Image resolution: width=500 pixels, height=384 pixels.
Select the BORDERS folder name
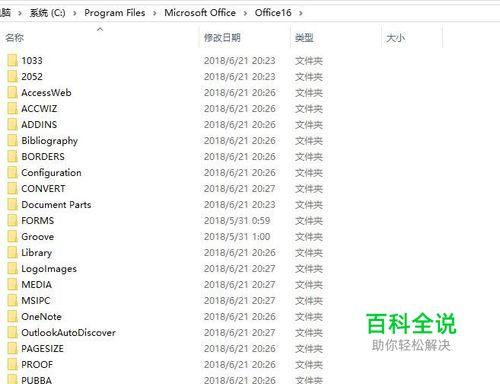43,157
